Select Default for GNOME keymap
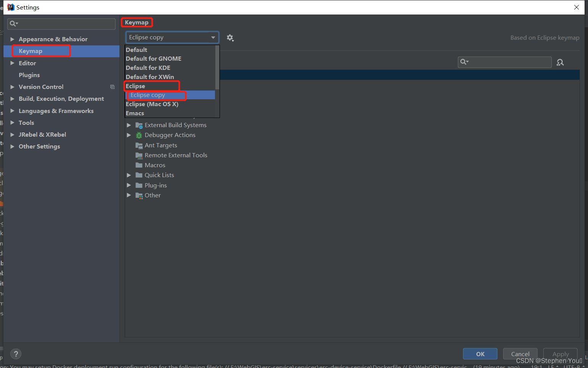Image resolution: width=588 pixels, height=368 pixels. tap(170, 59)
